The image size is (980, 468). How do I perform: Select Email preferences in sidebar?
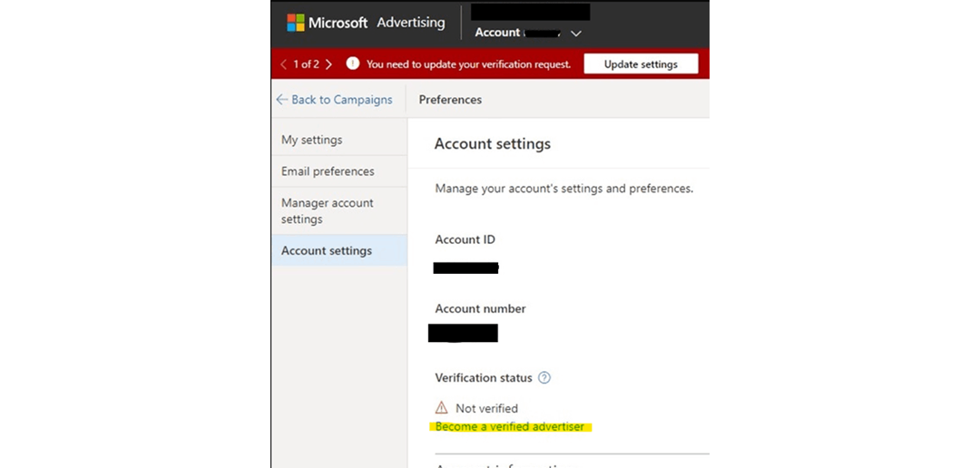[x=338, y=171]
